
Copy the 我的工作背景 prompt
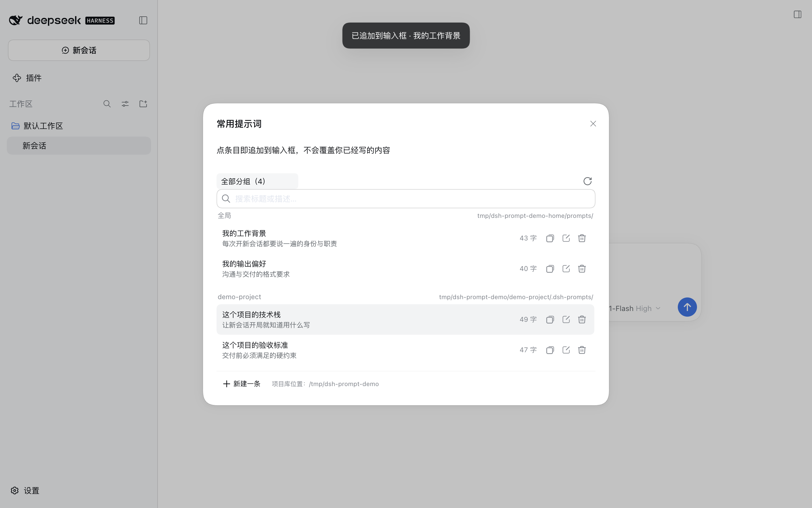[550, 238]
